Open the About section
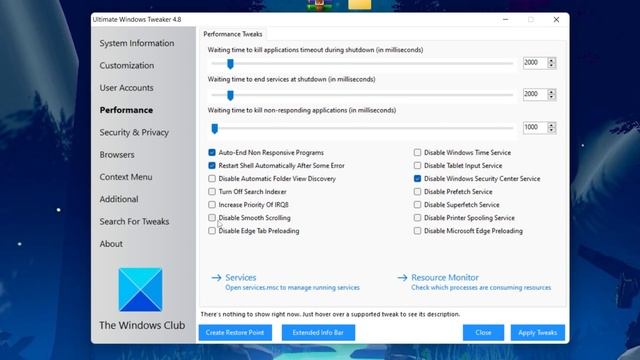The image size is (640, 360). point(111,244)
